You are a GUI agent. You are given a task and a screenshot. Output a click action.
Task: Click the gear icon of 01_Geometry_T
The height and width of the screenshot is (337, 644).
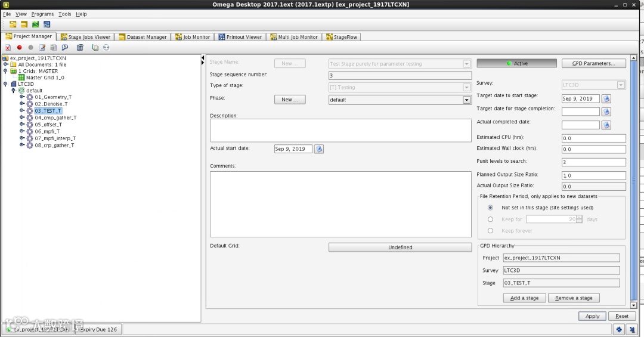point(30,97)
